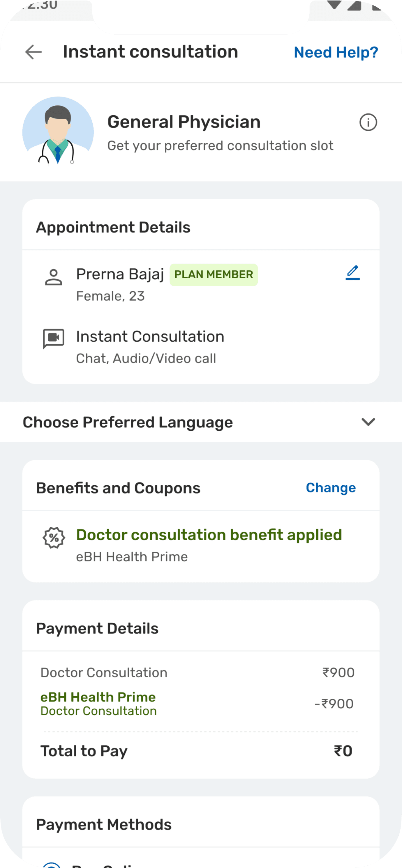Tap the percent coupon badge icon
402x868 pixels.
tap(54, 538)
